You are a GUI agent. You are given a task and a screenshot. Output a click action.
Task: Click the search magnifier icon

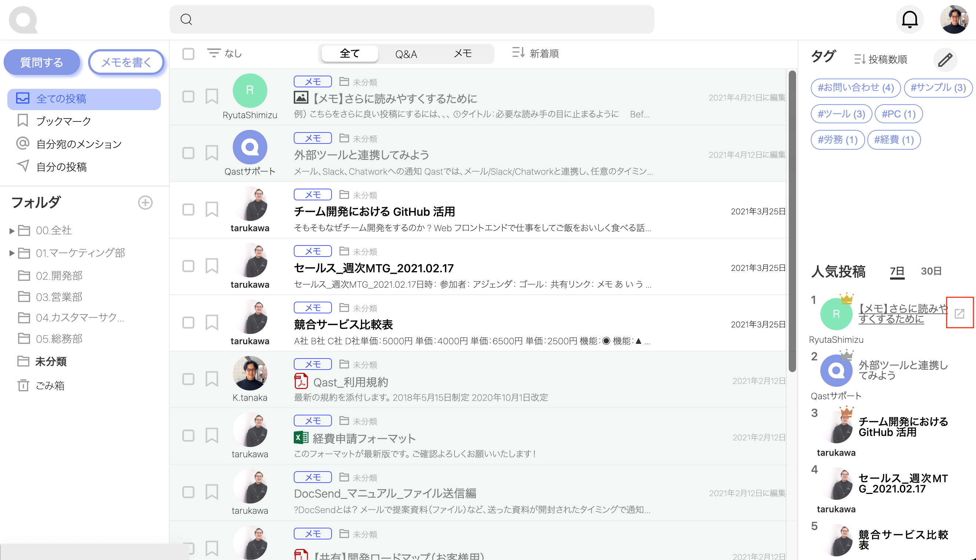(186, 19)
